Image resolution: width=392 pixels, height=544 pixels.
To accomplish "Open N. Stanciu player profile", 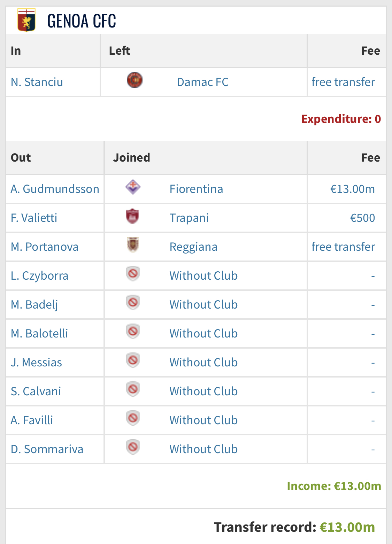I will (x=37, y=82).
